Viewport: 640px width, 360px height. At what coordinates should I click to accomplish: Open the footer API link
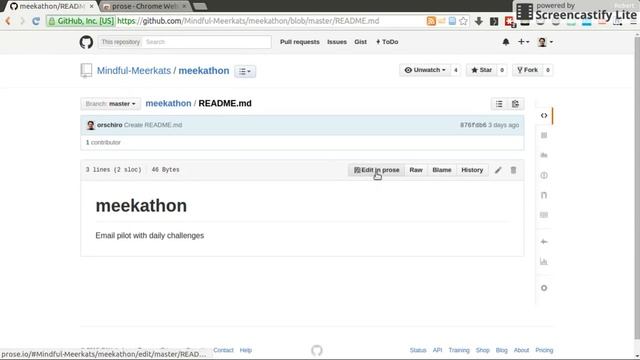coord(437,350)
